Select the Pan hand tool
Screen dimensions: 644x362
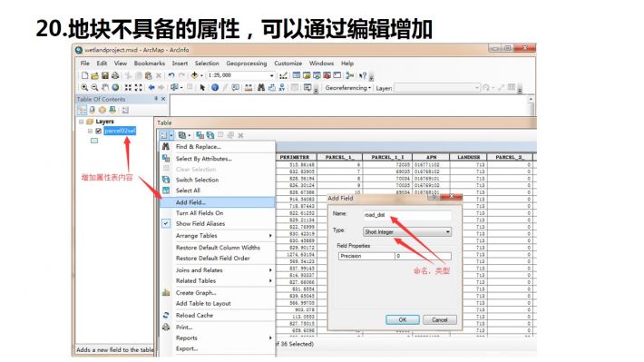(105, 87)
